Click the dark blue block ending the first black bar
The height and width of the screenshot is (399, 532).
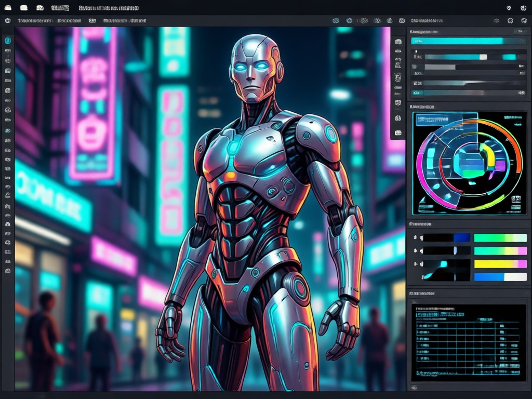pyautogui.click(x=462, y=238)
